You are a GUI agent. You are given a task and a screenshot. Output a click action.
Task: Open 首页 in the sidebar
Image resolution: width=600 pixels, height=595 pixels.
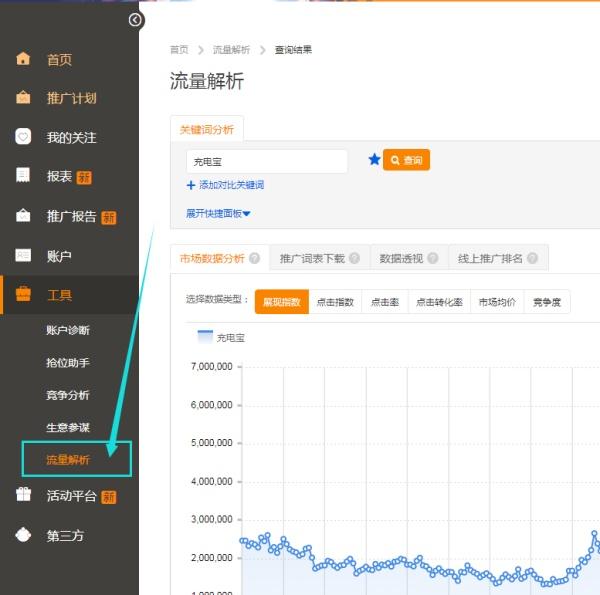[59, 60]
